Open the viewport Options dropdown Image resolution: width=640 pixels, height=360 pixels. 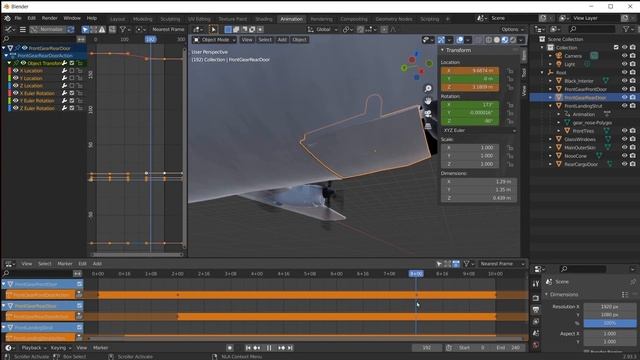point(512,29)
